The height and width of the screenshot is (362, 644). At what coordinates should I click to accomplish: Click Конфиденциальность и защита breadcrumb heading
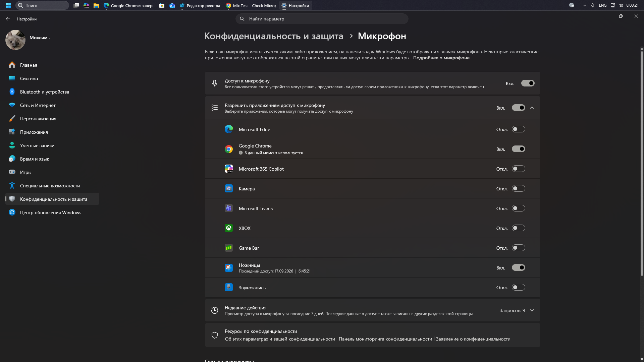(x=274, y=36)
